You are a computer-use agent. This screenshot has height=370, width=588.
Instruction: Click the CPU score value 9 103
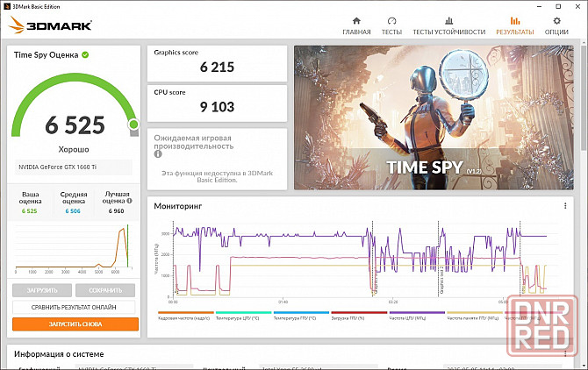click(x=217, y=107)
